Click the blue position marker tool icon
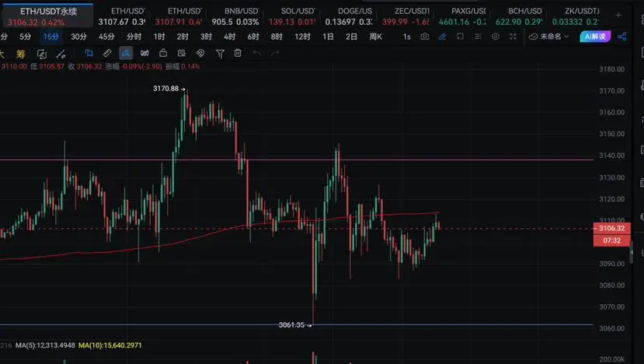Screen dimensions: 644x364 pos(89,53)
